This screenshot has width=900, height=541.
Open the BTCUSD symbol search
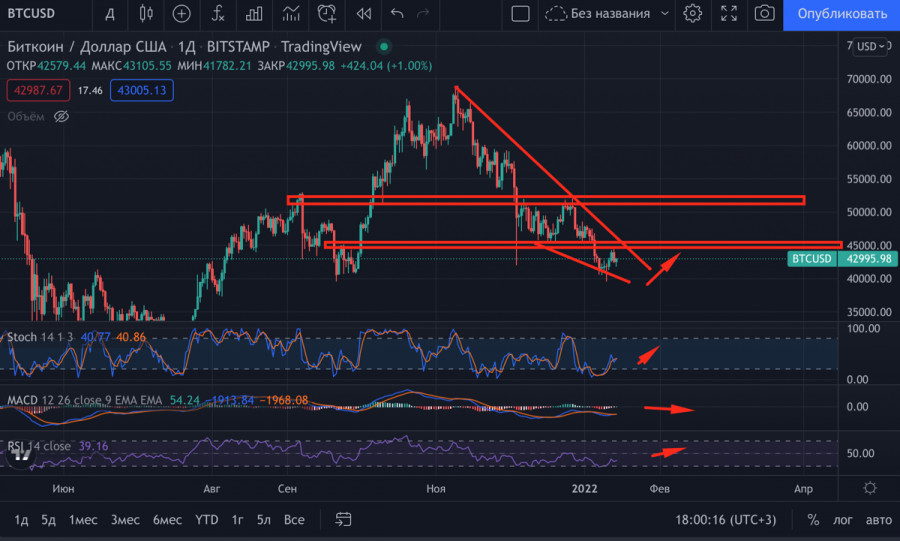tap(32, 13)
